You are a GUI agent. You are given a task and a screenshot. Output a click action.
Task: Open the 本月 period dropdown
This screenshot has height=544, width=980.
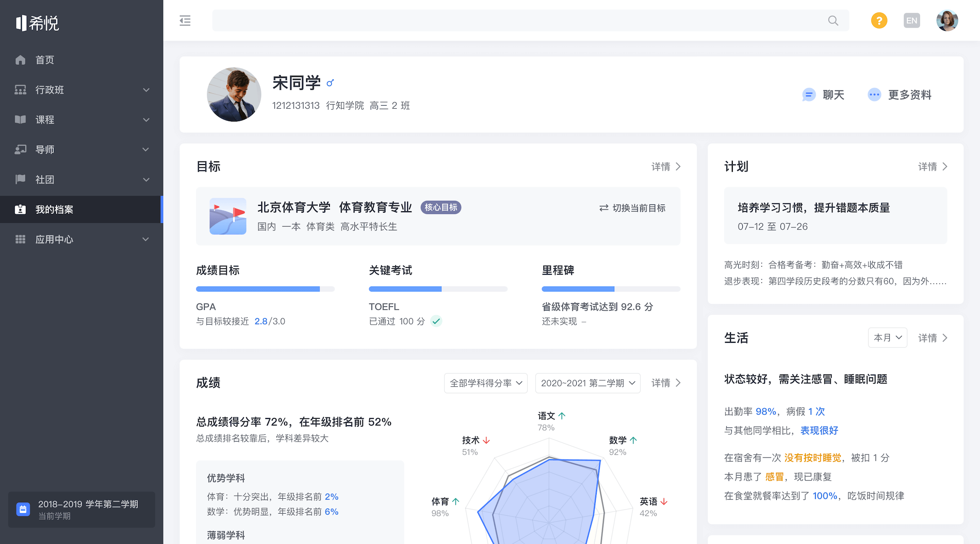(887, 338)
